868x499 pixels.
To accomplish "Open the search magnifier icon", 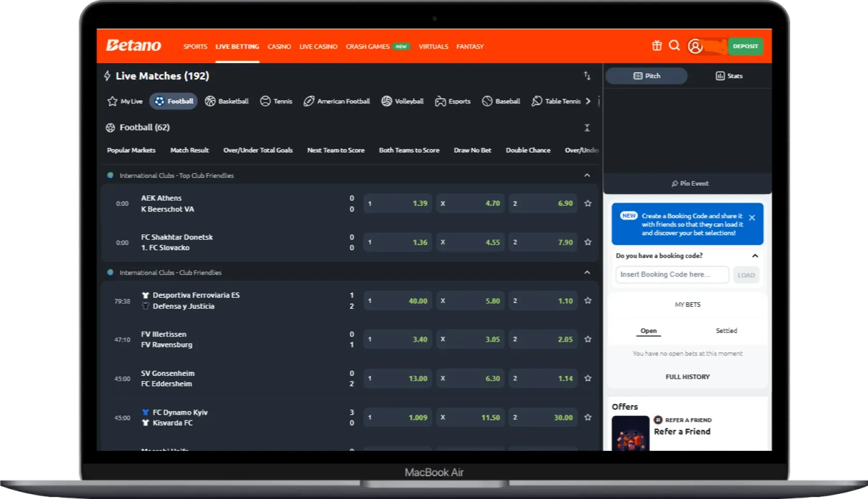I will (x=674, y=46).
